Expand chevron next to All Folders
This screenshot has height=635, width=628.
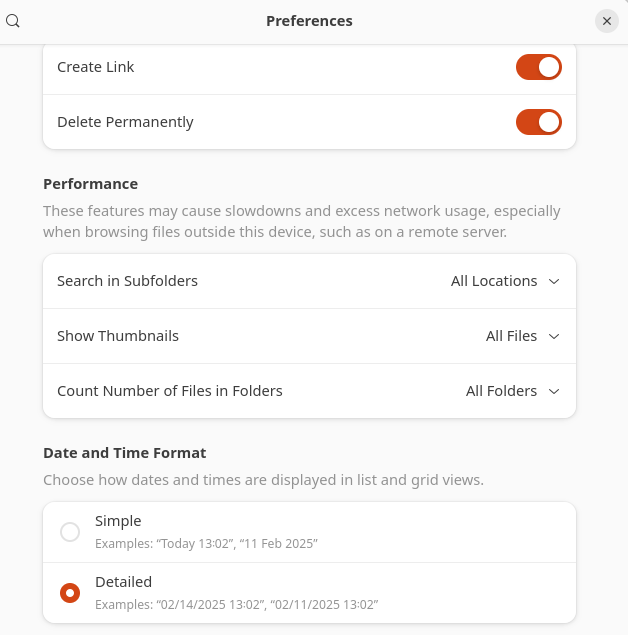point(553,391)
